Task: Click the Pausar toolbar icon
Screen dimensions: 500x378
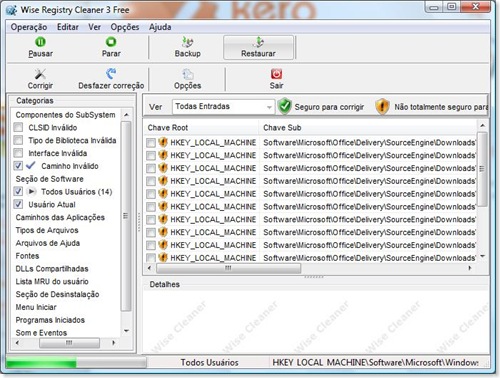Action: (x=40, y=42)
